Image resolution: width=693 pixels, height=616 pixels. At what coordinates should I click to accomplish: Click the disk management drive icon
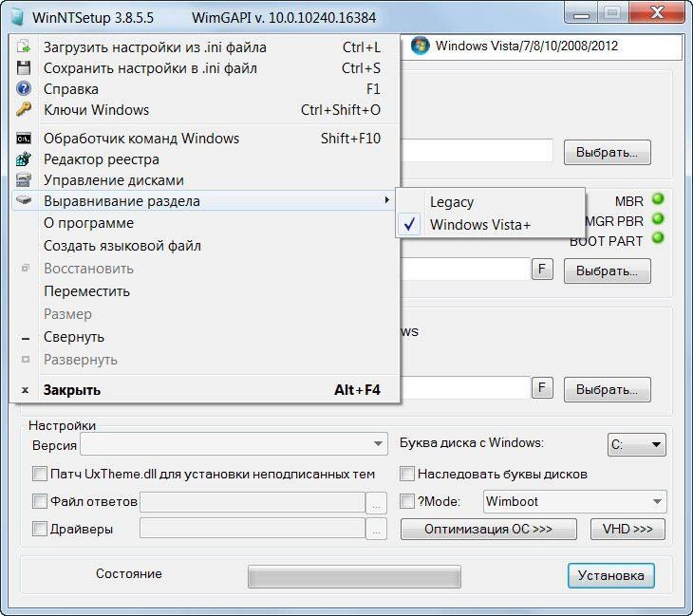point(24,179)
